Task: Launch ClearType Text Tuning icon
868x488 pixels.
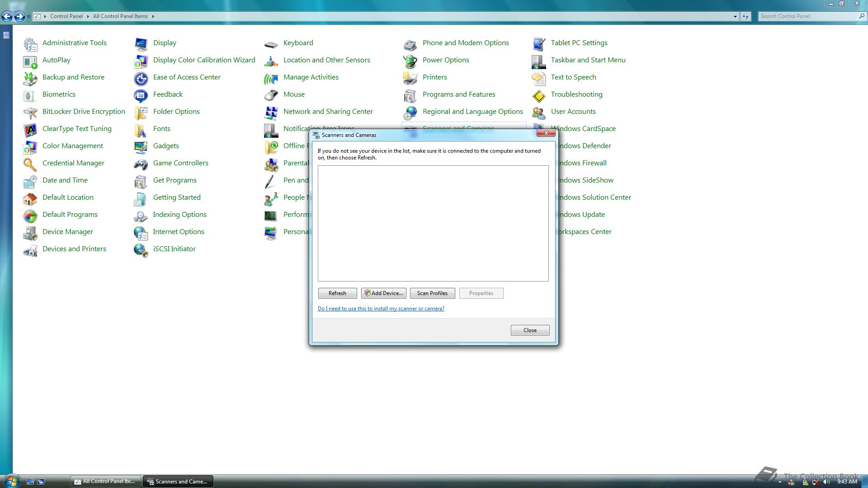Action: 30,130
